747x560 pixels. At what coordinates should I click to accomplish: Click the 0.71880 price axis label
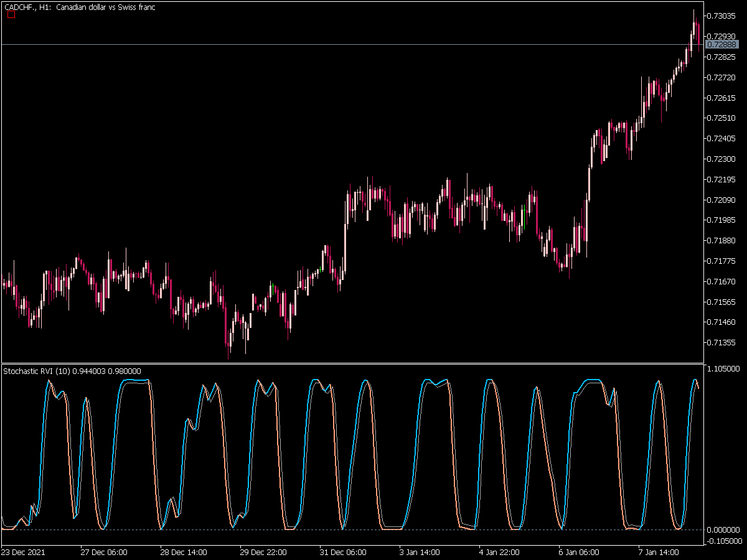pos(723,241)
